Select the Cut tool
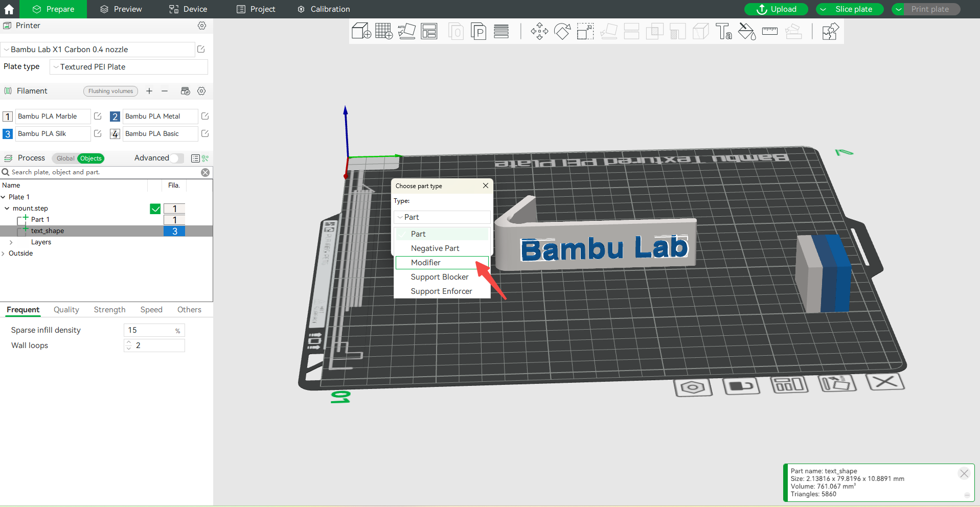Image resolution: width=980 pixels, height=507 pixels. (631, 31)
